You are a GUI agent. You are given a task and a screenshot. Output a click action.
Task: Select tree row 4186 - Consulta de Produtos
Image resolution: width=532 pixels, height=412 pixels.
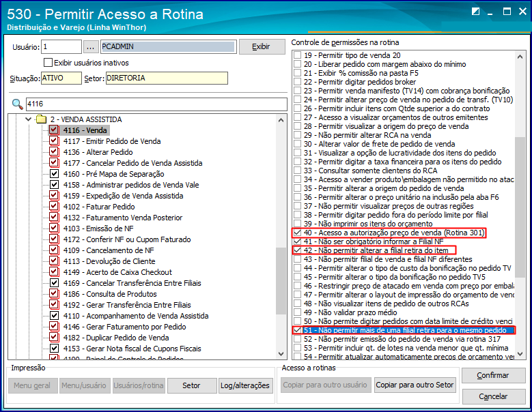(x=110, y=294)
